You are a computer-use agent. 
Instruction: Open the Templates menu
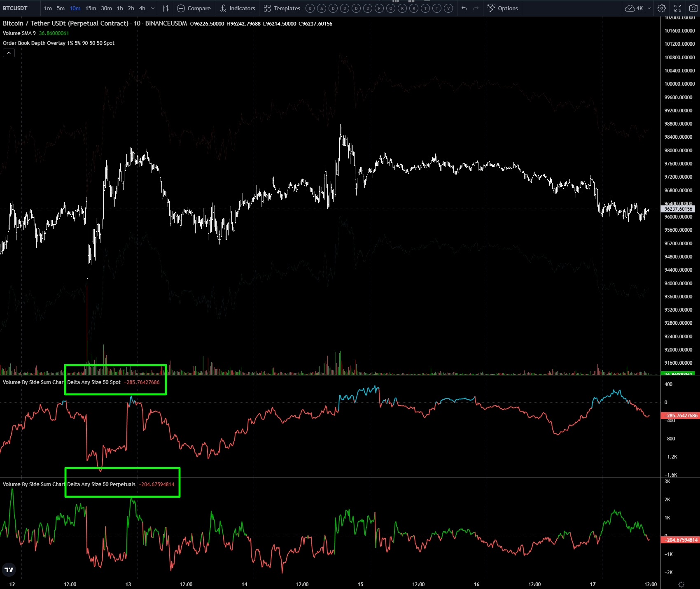tap(282, 8)
